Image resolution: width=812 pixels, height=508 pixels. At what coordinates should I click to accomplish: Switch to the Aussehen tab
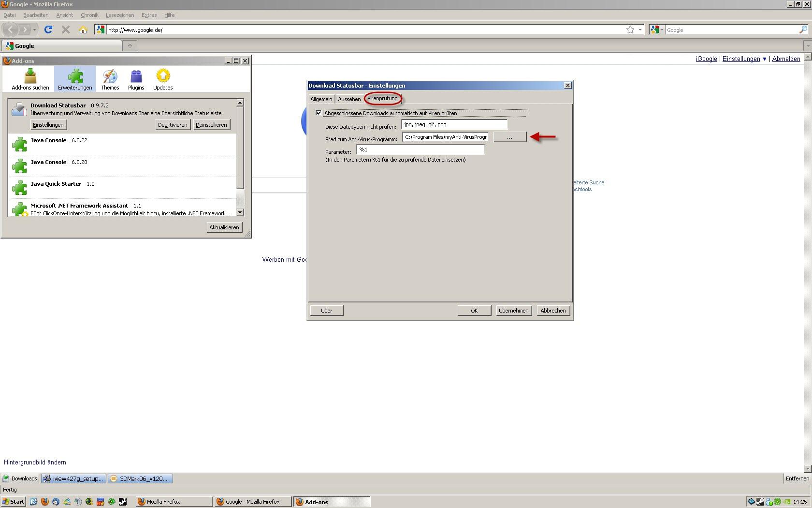pyautogui.click(x=349, y=99)
